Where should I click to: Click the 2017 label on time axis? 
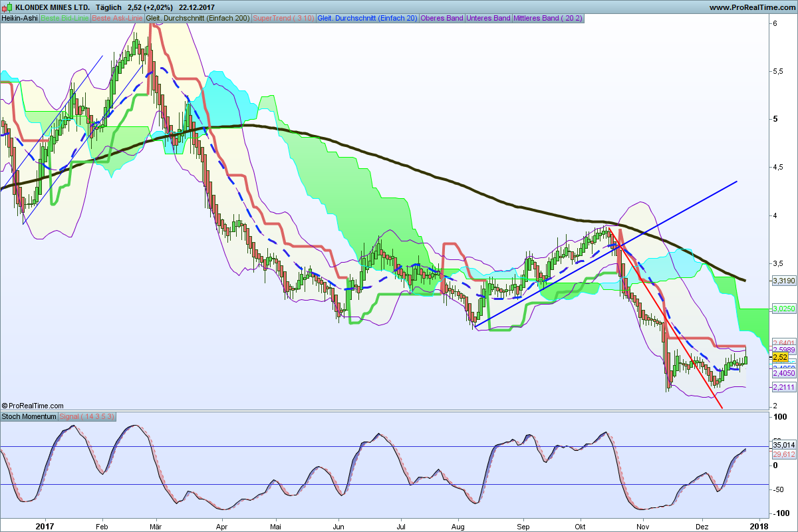(x=45, y=525)
